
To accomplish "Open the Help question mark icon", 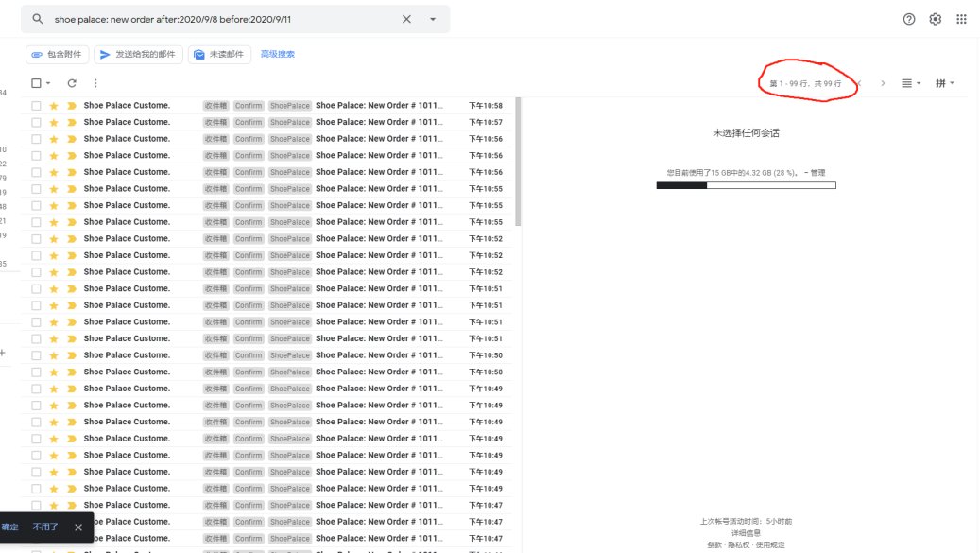I will tap(909, 19).
